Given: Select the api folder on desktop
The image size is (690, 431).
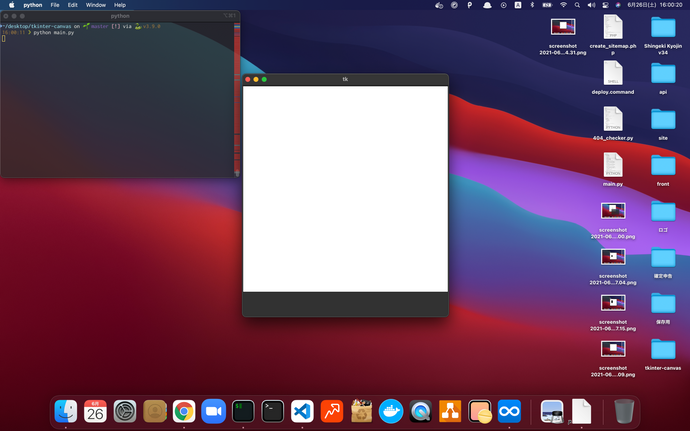Looking at the screenshot, I should tap(663, 78).
